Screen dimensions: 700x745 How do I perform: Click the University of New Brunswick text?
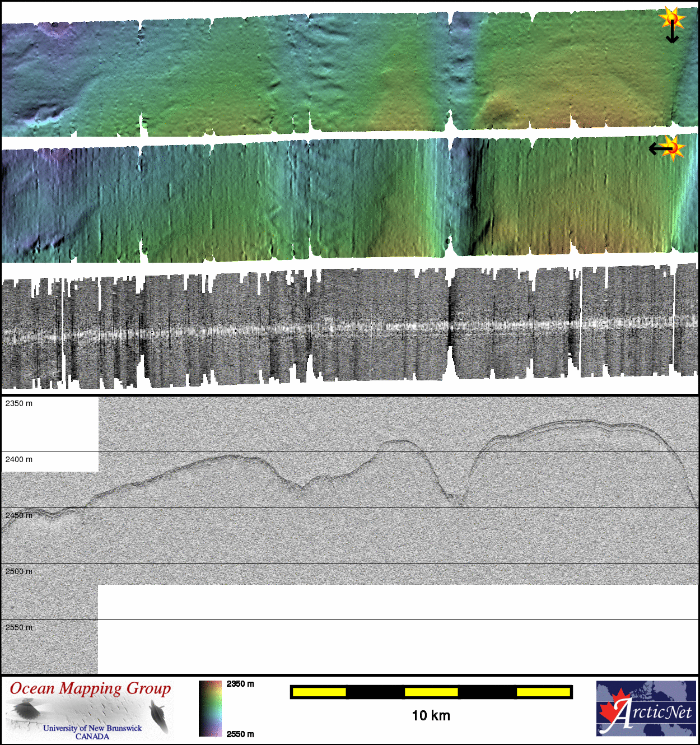92,728
